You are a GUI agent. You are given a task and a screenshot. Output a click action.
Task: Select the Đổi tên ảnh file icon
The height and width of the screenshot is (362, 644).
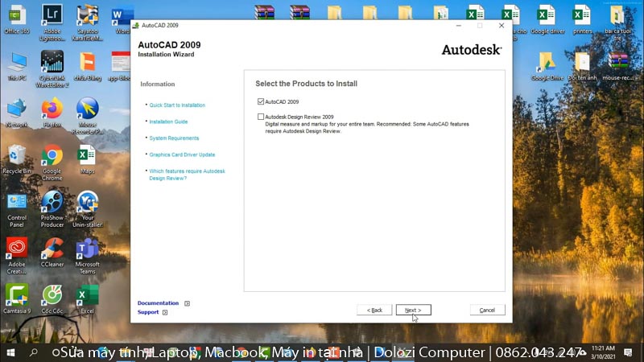[582, 66]
